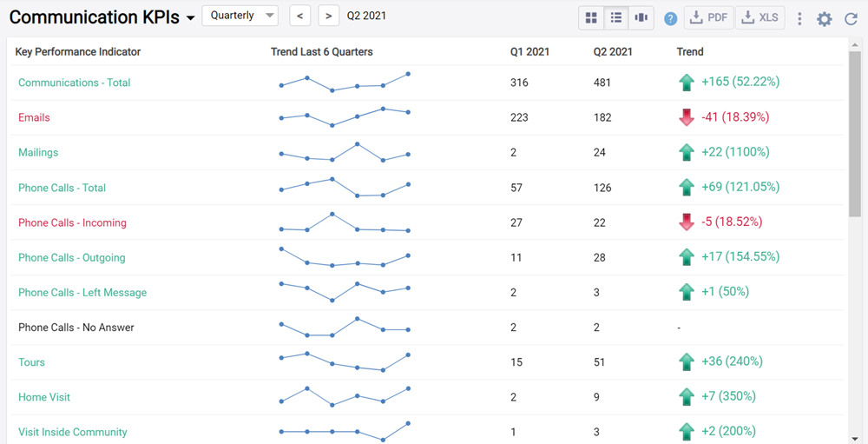Click the Communications - Total sparkline chart
This screenshot has width=868, height=444.
pyautogui.click(x=345, y=82)
